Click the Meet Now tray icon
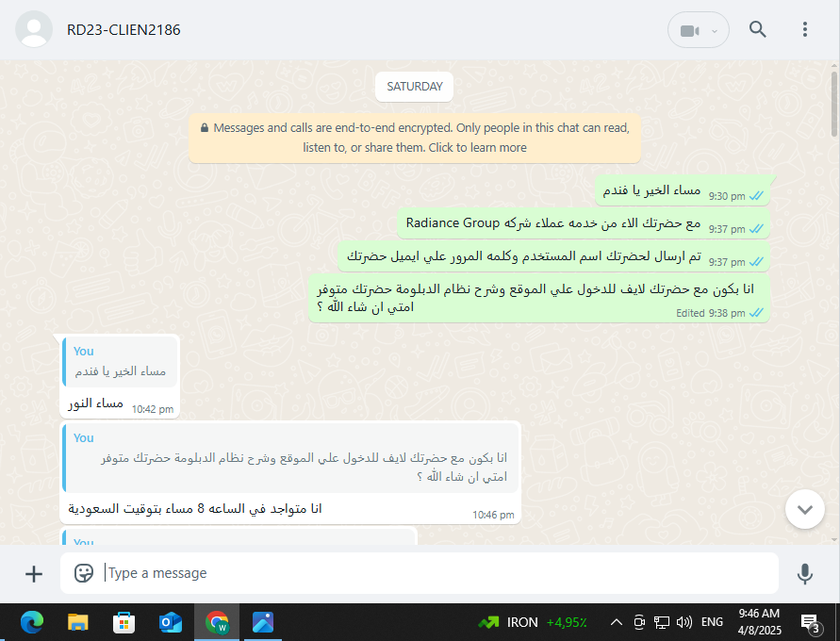The image size is (840, 641). (x=638, y=622)
